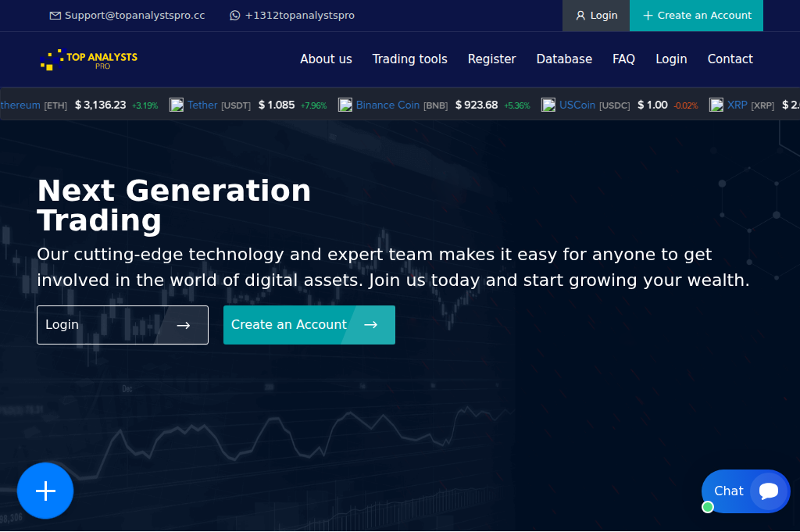The width and height of the screenshot is (800, 532).
Task: Click the Tether coin icon
Action: [177, 104]
